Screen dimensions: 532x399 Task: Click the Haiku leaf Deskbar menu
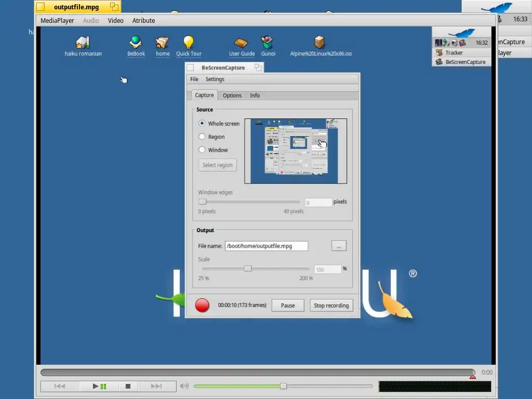(x=461, y=33)
